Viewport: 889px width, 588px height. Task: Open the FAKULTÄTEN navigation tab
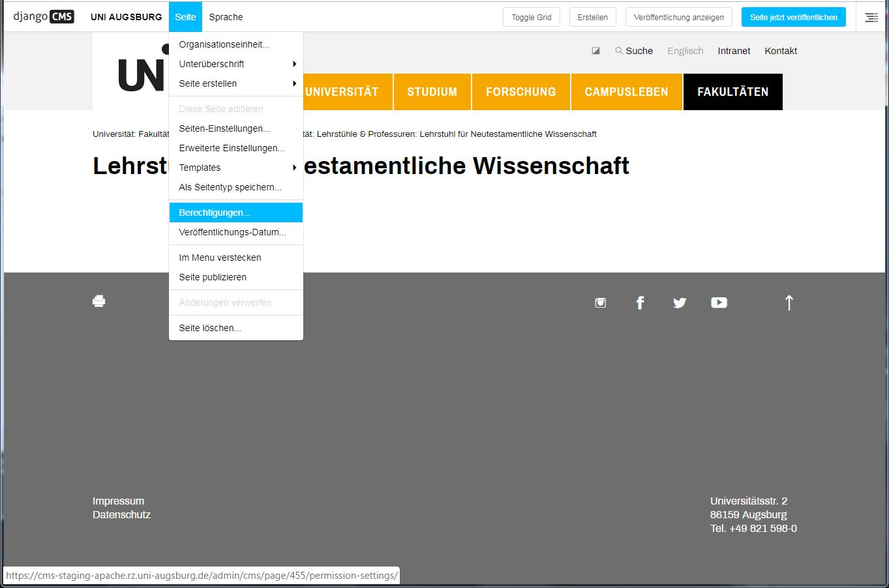tap(733, 92)
